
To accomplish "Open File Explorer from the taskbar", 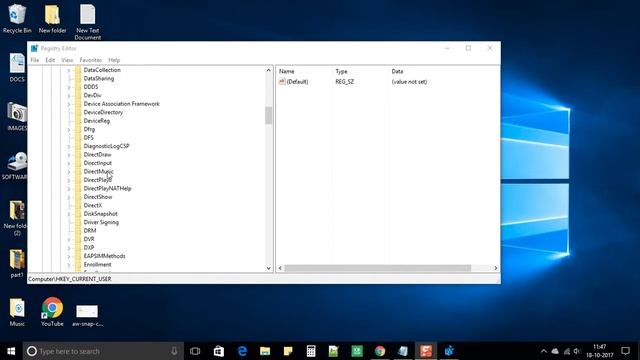I will (265, 351).
